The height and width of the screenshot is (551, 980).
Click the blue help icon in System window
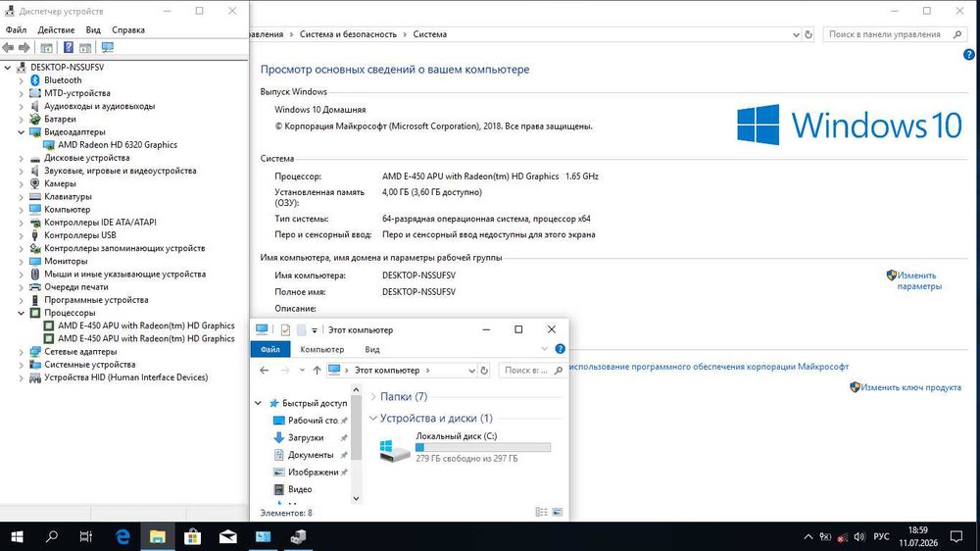pos(969,54)
